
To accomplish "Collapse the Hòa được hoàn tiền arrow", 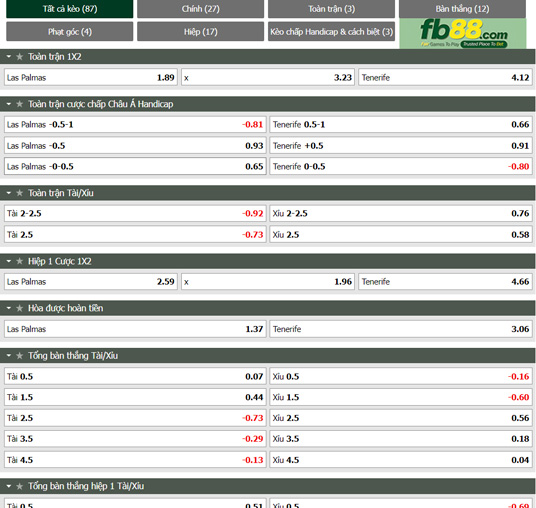I will point(9,308).
